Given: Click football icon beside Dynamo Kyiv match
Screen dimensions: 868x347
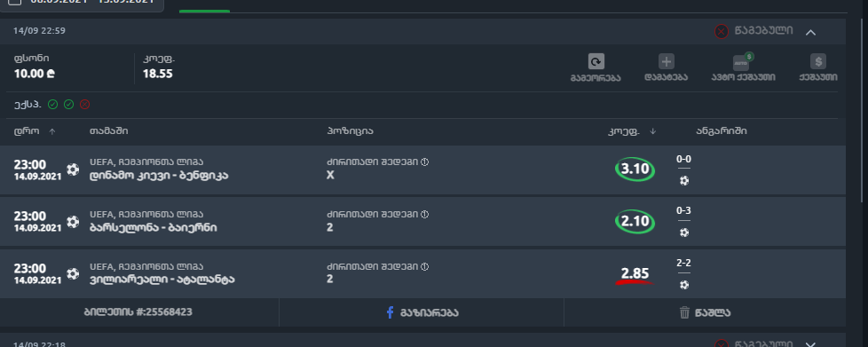Looking at the screenshot, I should coord(73,170).
